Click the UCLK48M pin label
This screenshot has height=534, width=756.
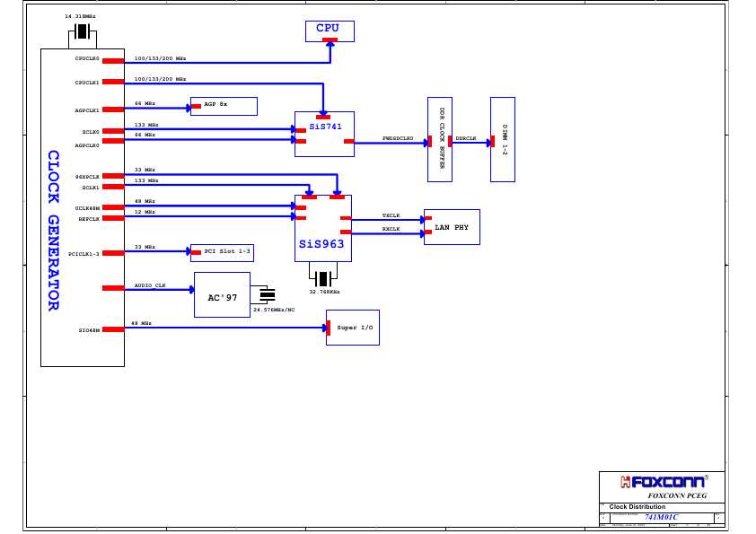(x=87, y=208)
